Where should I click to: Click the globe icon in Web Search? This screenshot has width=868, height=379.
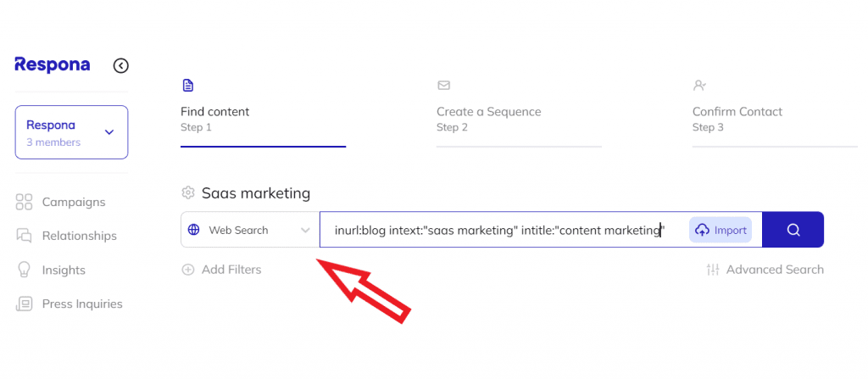coord(194,230)
